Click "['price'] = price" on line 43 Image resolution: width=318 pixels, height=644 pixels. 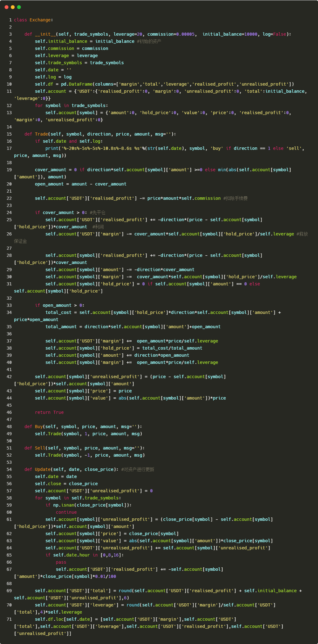pos(110,391)
